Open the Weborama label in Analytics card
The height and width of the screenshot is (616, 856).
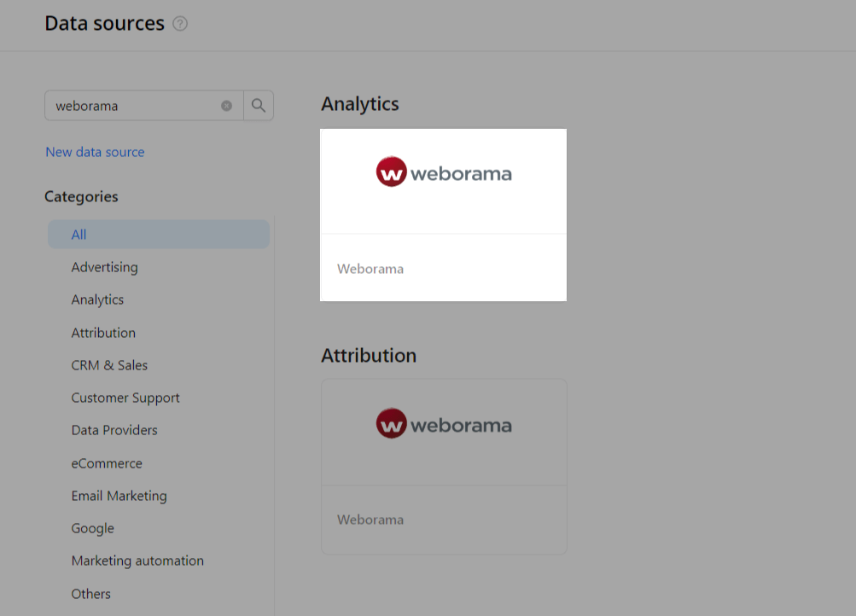[370, 269]
